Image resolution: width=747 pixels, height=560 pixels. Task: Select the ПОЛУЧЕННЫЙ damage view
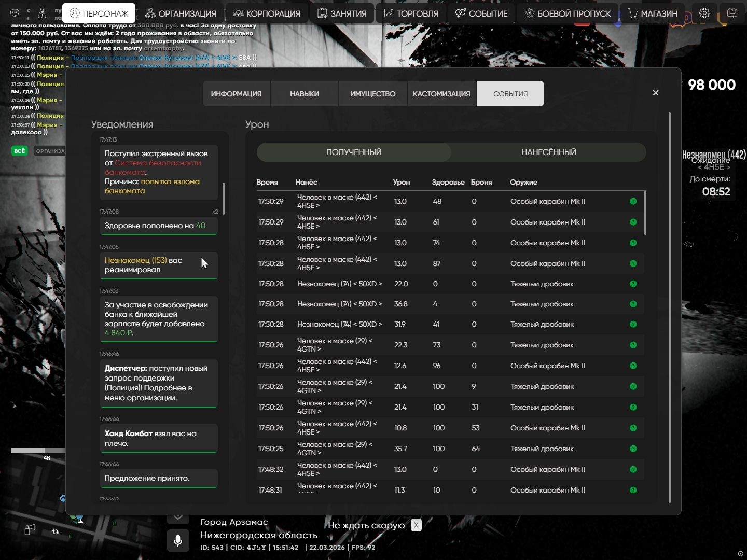point(354,152)
